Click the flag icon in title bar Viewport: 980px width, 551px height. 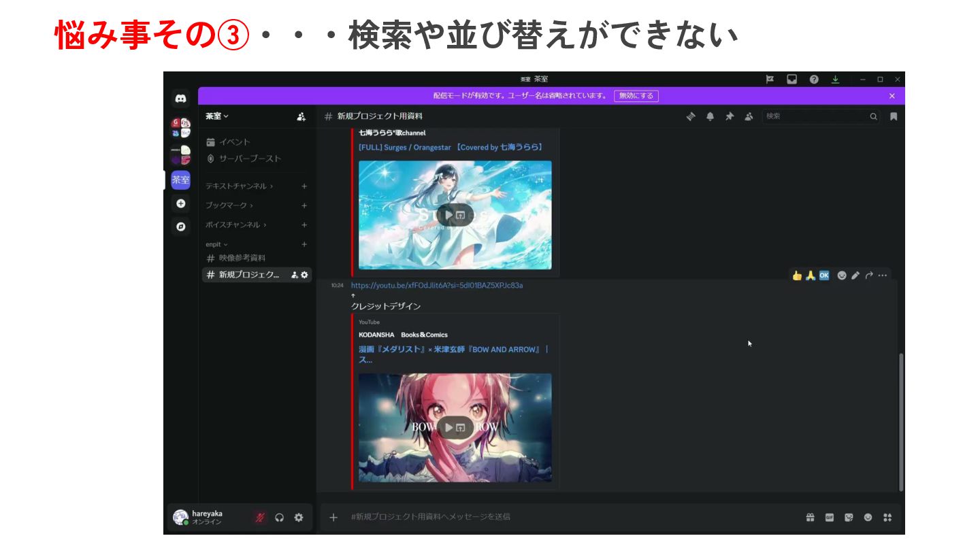point(770,79)
